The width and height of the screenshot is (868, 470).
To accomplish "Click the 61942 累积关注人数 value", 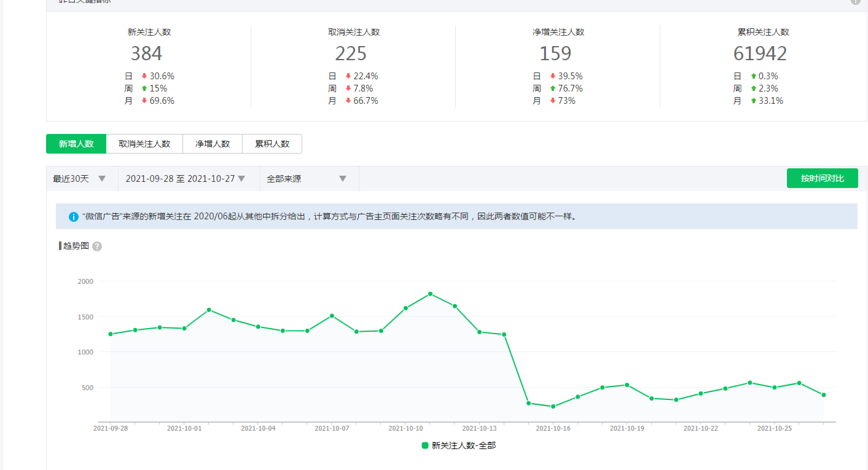I will (760, 53).
